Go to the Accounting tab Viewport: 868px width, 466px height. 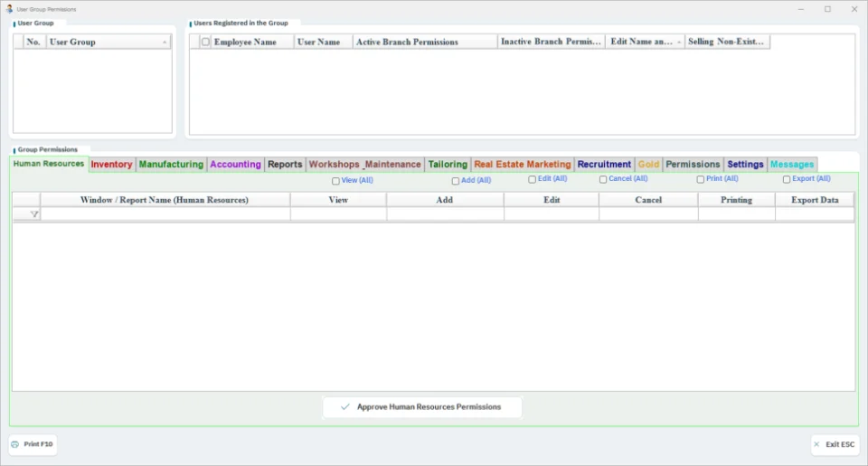[x=235, y=165]
